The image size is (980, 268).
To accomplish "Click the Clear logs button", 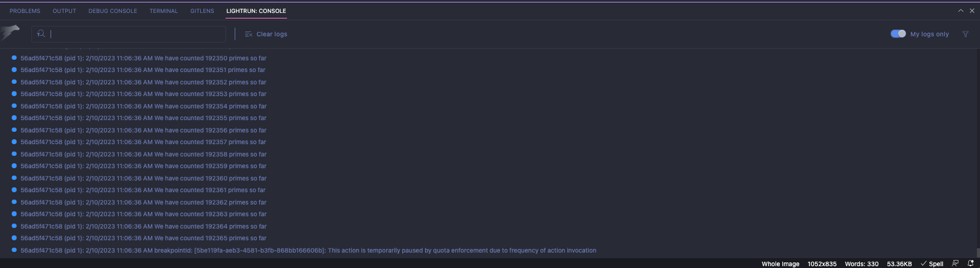I will [266, 35].
